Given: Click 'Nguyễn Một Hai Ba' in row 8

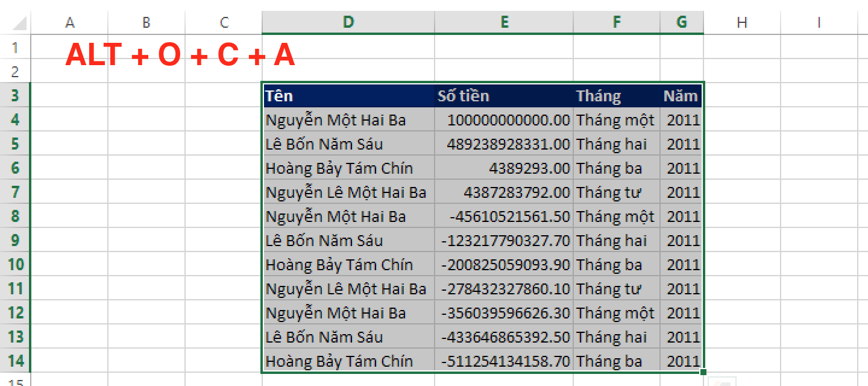Looking at the screenshot, I should click(336, 217).
